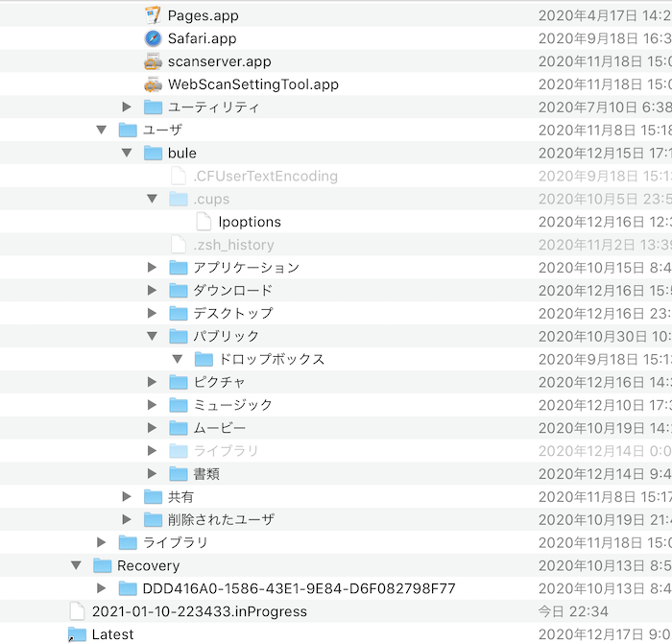Expand the ムービー folder
This screenshot has width=672, height=643.
(x=152, y=427)
